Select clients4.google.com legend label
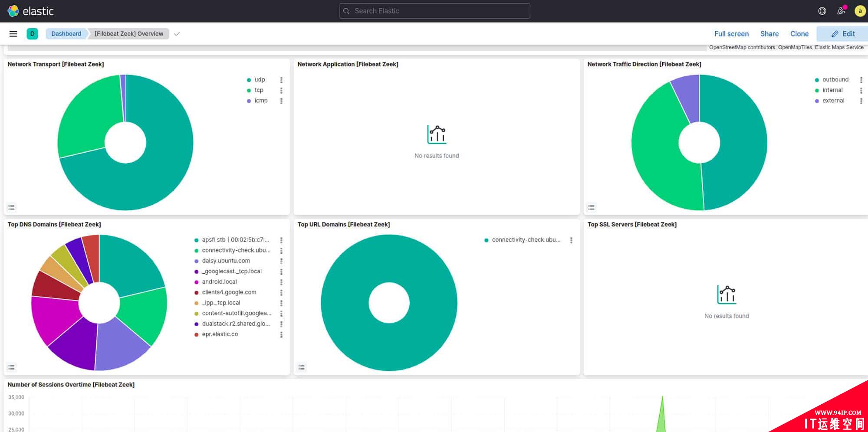868x432 pixels. (229, 292)
